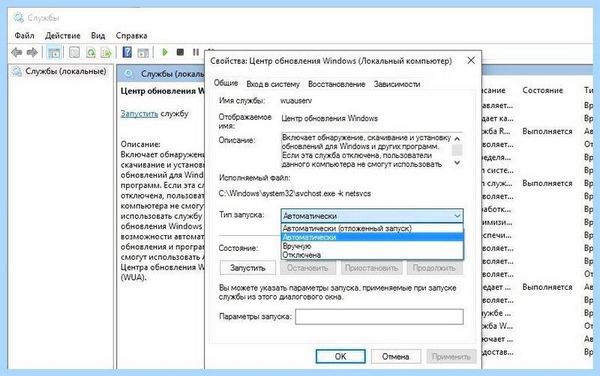The width and height of the screenshot is (600, 376).
Task: Toggle the show/hide console tree toolbar icon
Action: 54,52
